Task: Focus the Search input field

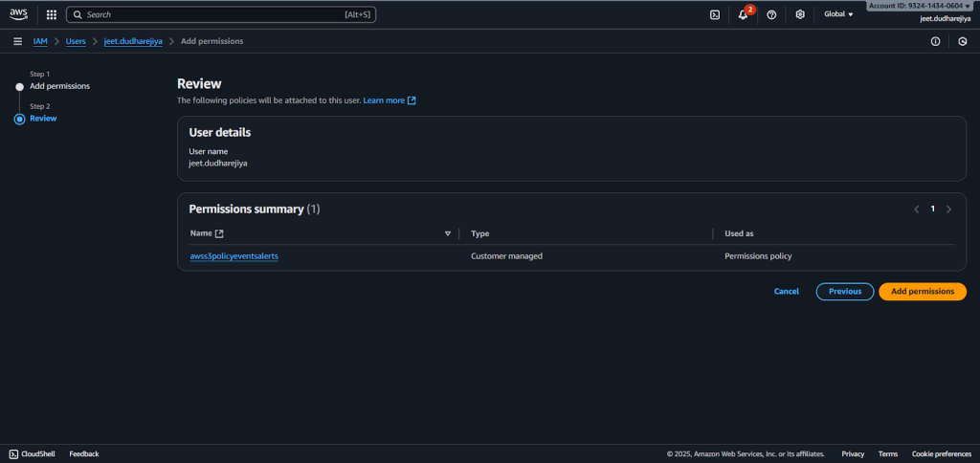Action: click(221, 14)
